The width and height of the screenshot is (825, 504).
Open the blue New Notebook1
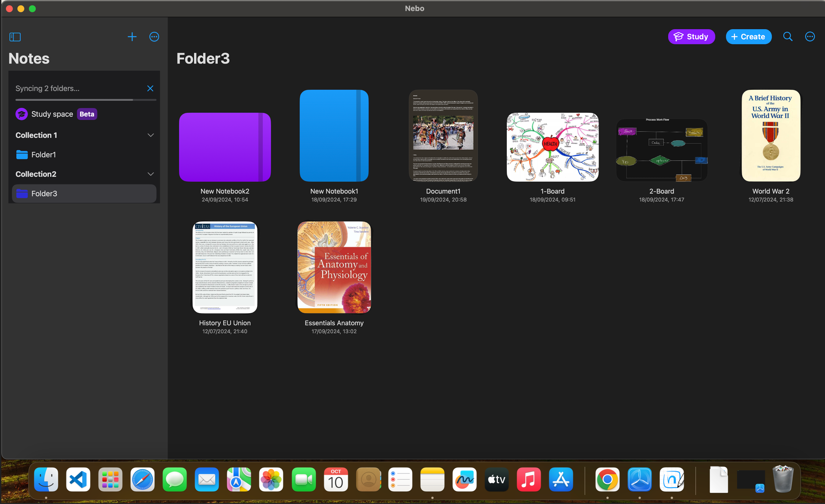[x=334, y=135]
